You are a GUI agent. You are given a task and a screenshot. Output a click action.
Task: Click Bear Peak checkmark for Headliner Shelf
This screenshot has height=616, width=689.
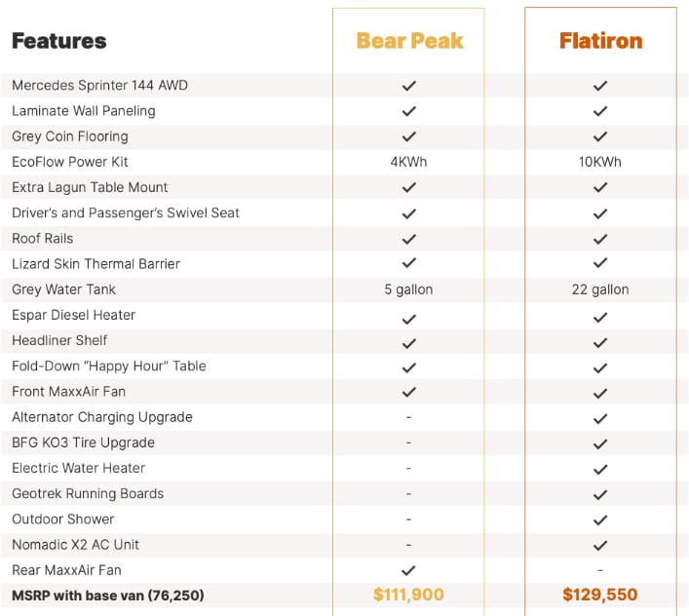pos(408,343)
